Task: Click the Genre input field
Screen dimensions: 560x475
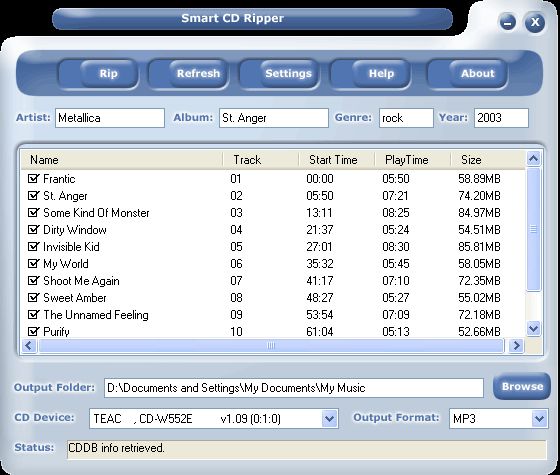Action: point(406,118)
